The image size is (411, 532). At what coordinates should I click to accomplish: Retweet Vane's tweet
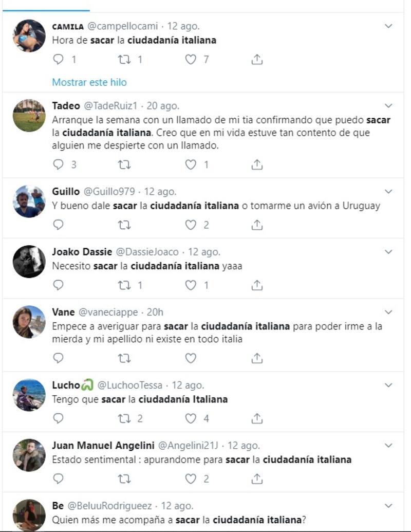pyautogui.click(x=124, y=358)
